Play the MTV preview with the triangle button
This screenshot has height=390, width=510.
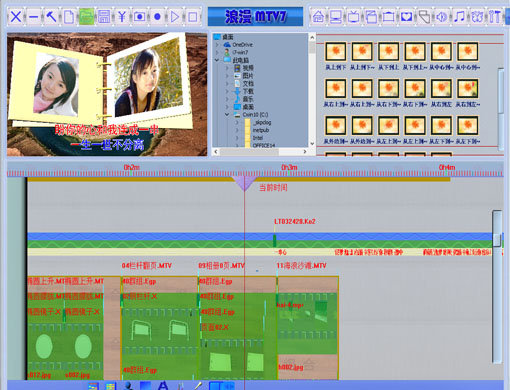pyautogui.click(x=175, y=16)
